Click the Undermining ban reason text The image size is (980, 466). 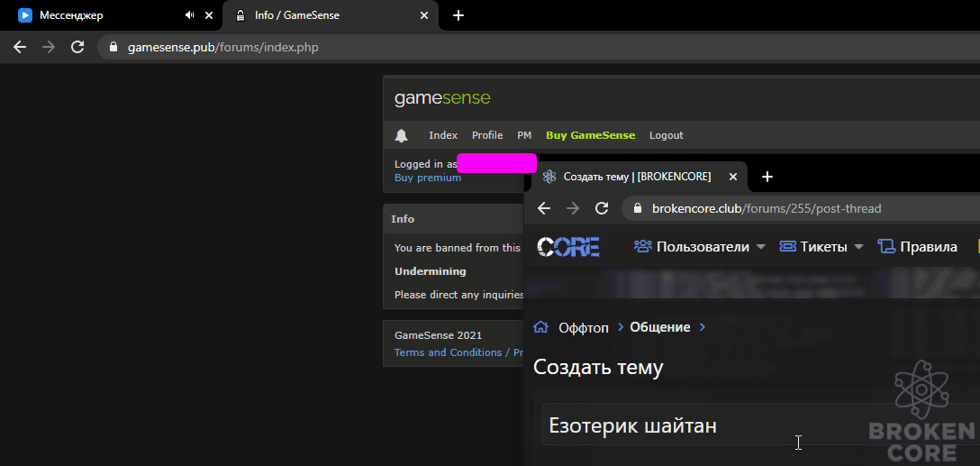[x=430, y=271]
